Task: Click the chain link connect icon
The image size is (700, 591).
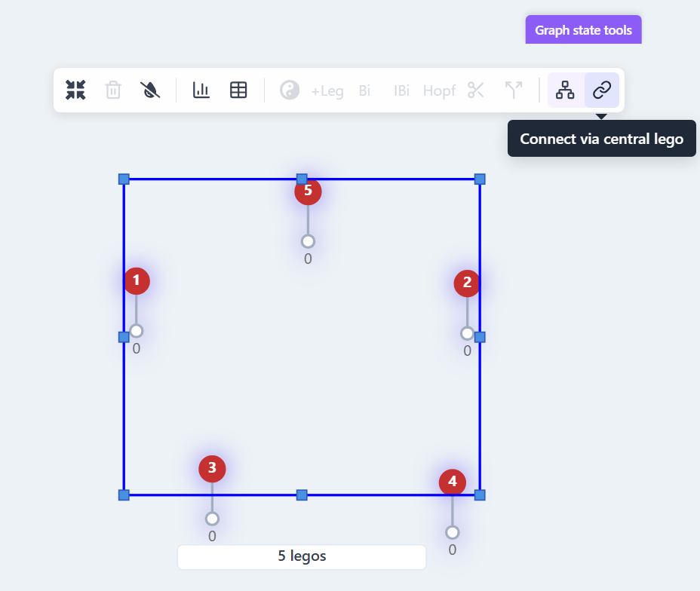Action: click(602, 90)
